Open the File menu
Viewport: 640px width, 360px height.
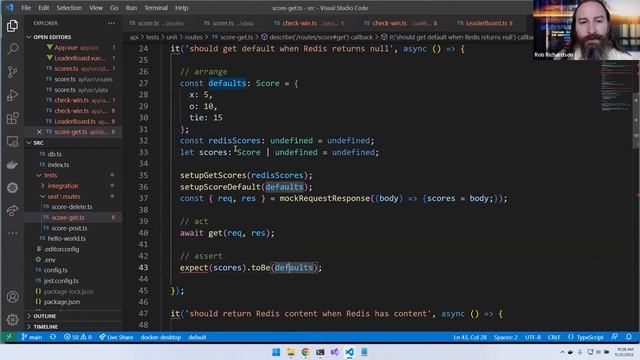tap(26, 8)
